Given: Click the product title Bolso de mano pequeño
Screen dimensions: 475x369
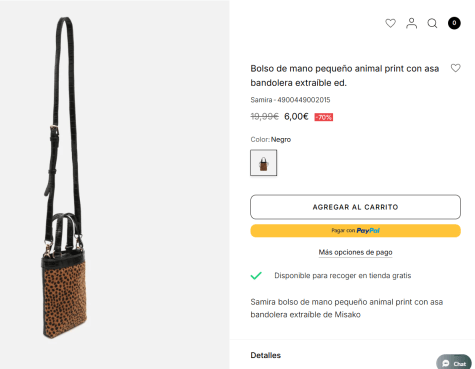Looking at the screenshot, I should [345, 76].
